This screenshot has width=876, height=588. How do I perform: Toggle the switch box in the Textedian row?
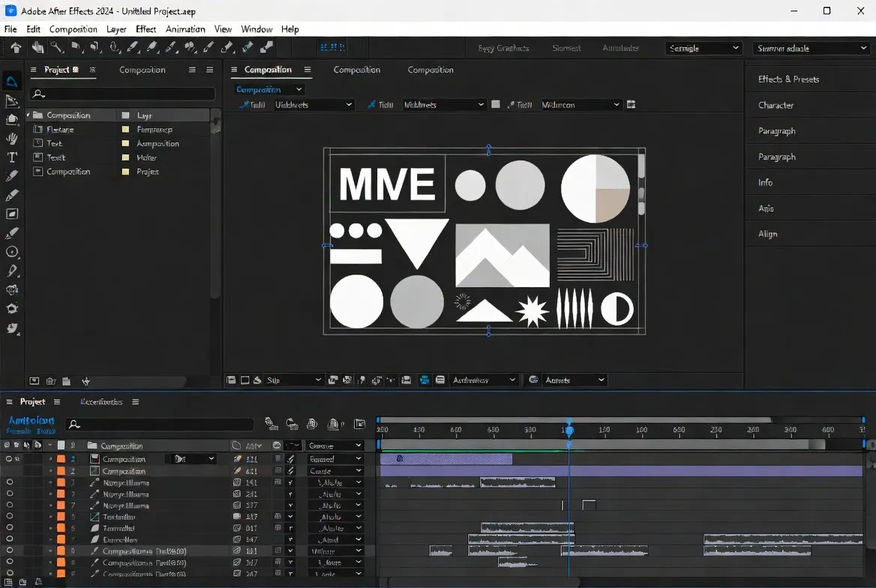tap(277, 517)
